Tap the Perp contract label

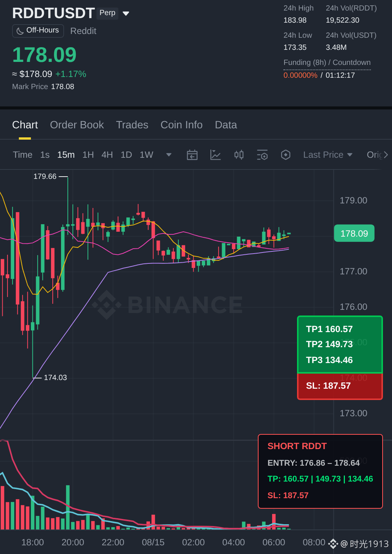pos(107,13)
